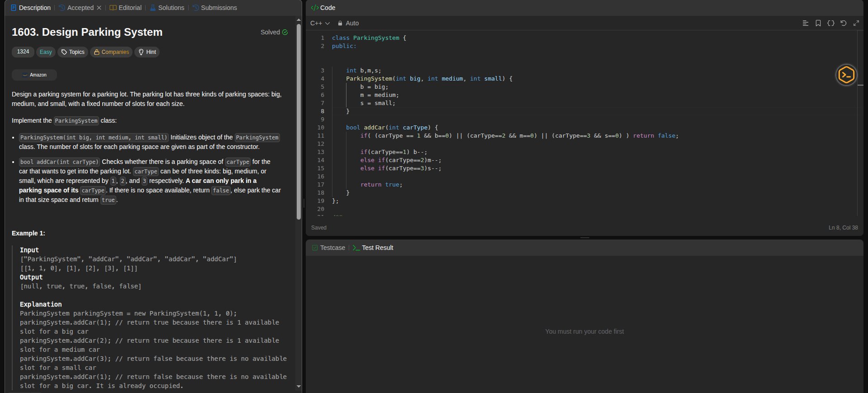This screenshot has width=868, height=393.
Task: Open the Solutions tab
Action: (x=167, y=8)
